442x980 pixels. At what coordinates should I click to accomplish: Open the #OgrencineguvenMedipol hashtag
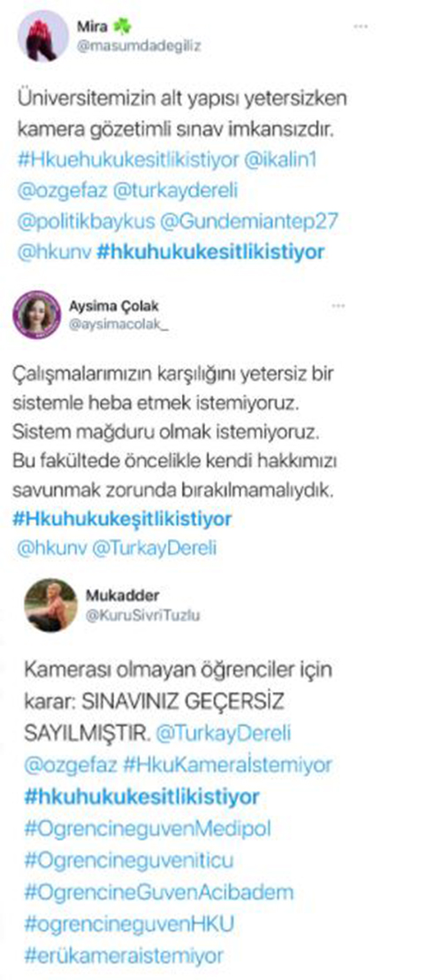(149, 830)
